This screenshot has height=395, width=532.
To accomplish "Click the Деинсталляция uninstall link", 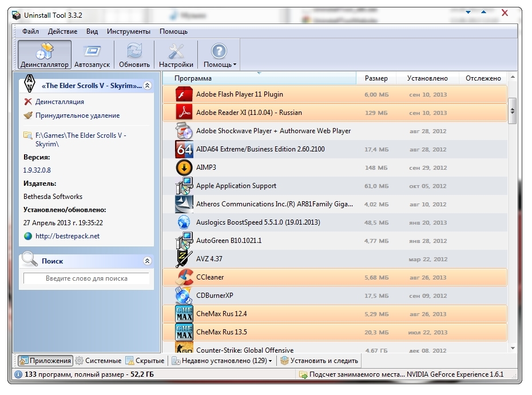I will coord(59,102).
